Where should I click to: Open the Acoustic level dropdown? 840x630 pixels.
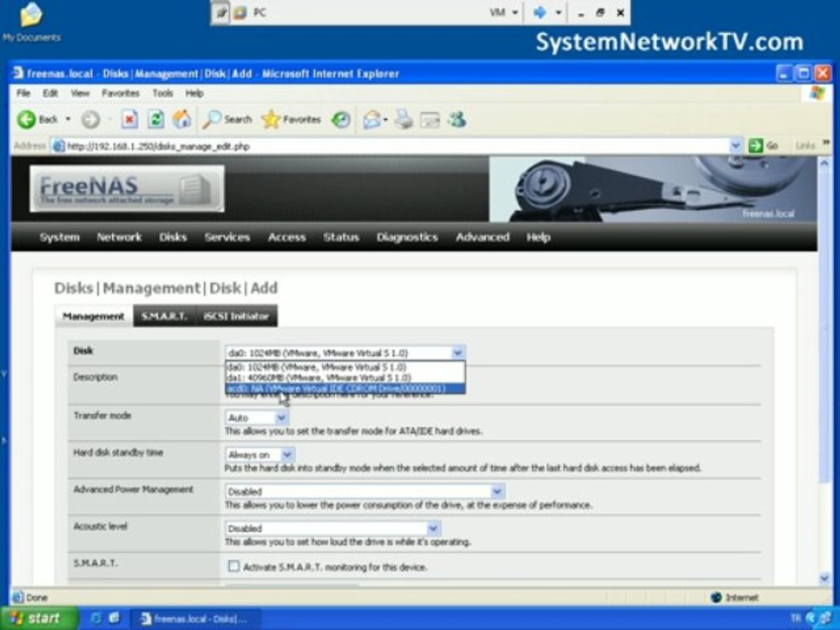coord(332,528)
